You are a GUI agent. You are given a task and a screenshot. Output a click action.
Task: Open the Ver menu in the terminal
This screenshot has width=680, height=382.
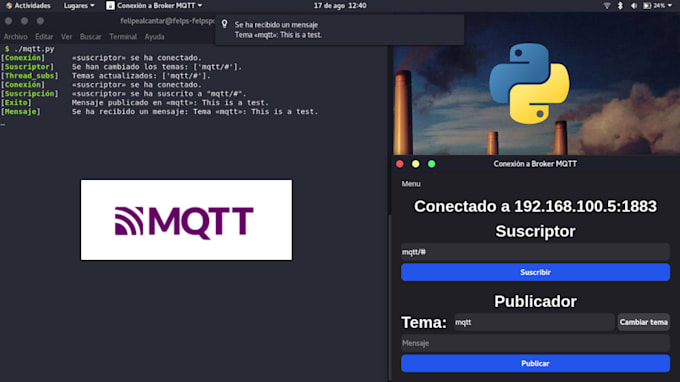66,37
